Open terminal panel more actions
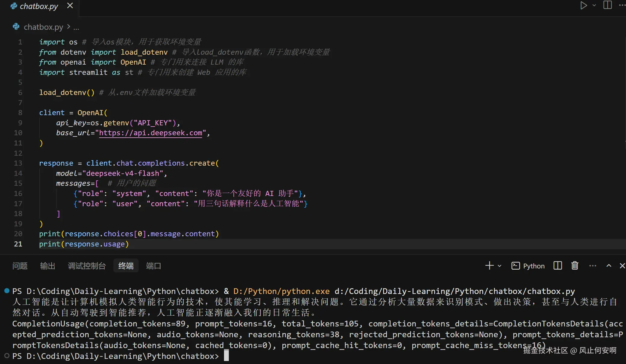The width and height of the screenshot is (626, 364). pos(593,266)
